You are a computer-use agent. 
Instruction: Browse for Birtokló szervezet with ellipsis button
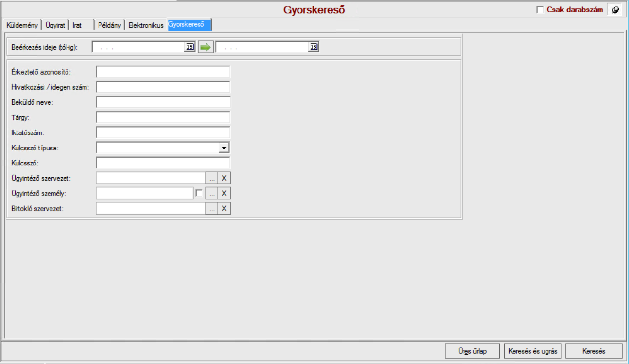click(212, 208)
